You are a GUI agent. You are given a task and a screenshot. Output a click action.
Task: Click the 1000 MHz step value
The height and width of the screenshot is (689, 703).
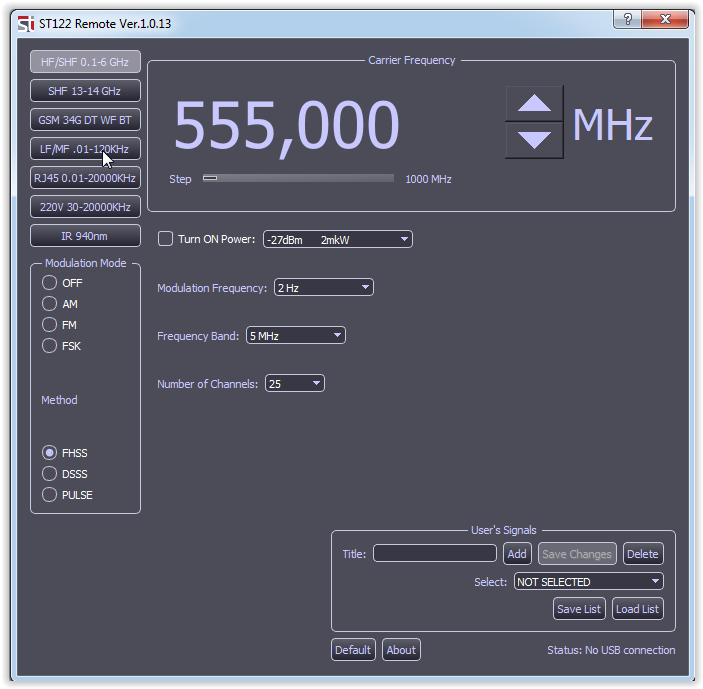point(428,179)
